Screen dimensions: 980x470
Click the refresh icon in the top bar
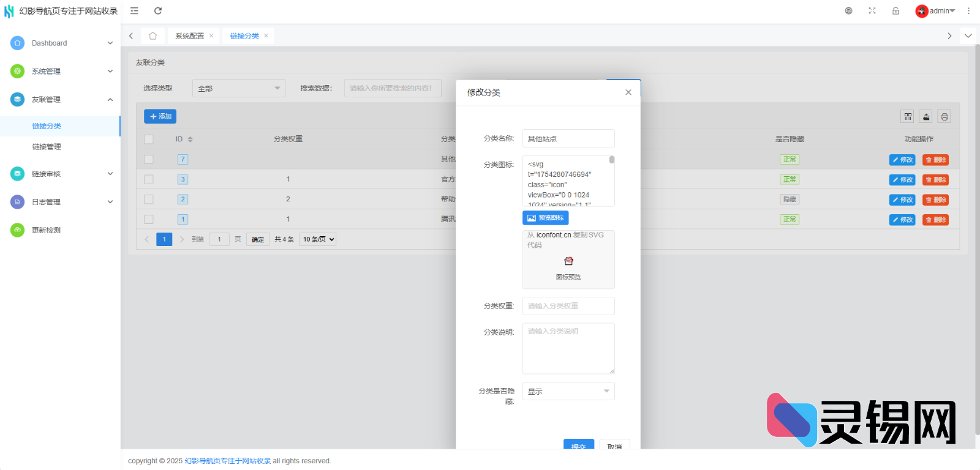(x=158, y=11)
